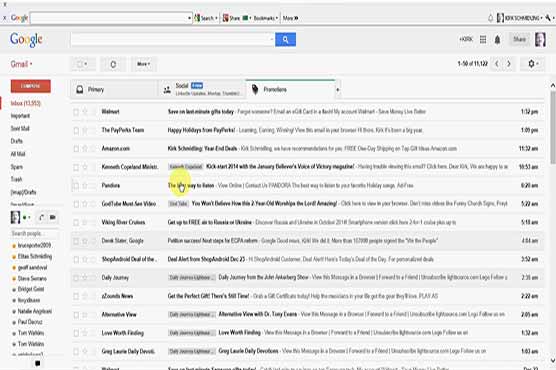This screenshot has height=370, width=556.
Task: Open the Sent Mail folder
Action: (20, 128)
